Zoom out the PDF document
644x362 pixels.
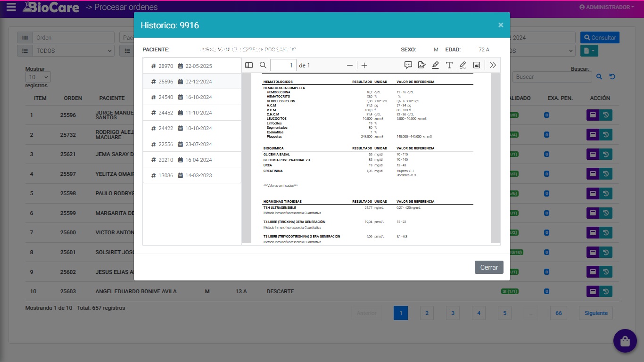click(x=349, y=66)
